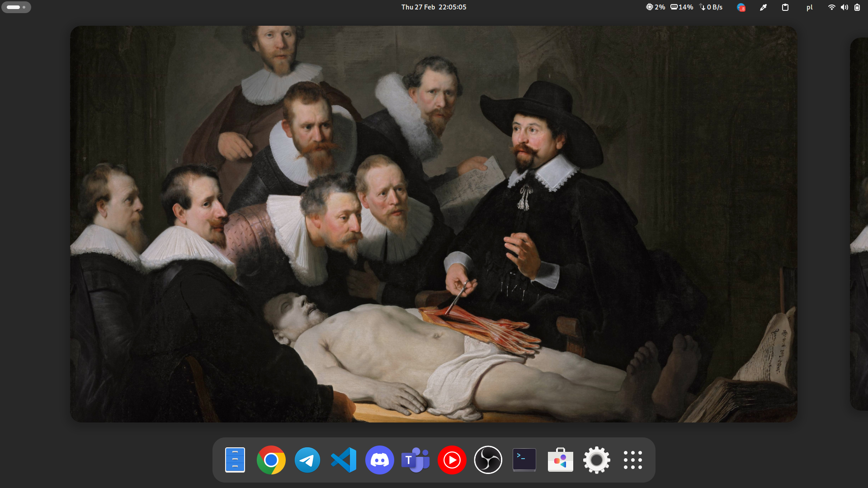
Task: Show all applications grid
Action: [x=633, y=460]
